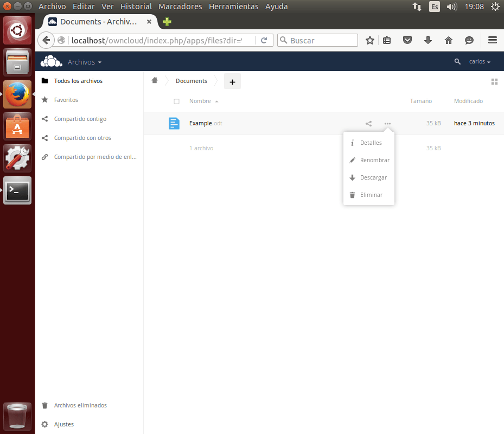Click the Documents breadcrumb
The height and width of the screenshot is (434, 504).
[192, 81]
